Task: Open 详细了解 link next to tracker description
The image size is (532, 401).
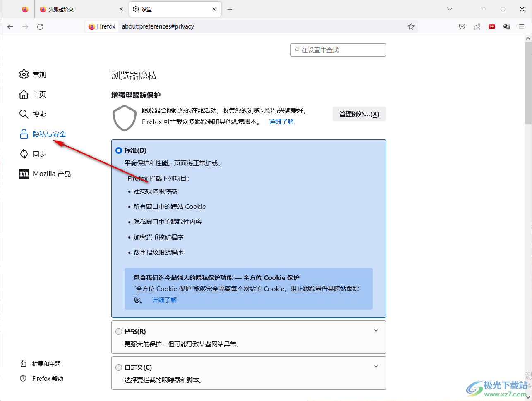Action: point(281,122)
